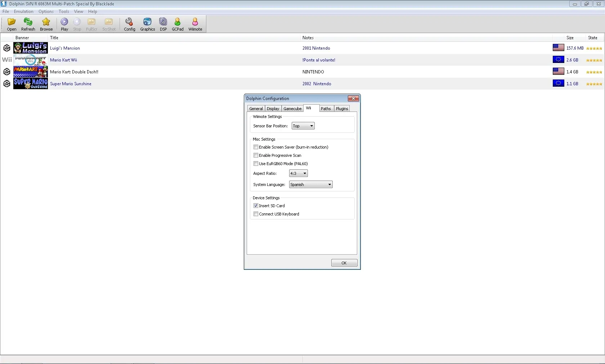Click the Stop toolbar icon

coord(77,24)
